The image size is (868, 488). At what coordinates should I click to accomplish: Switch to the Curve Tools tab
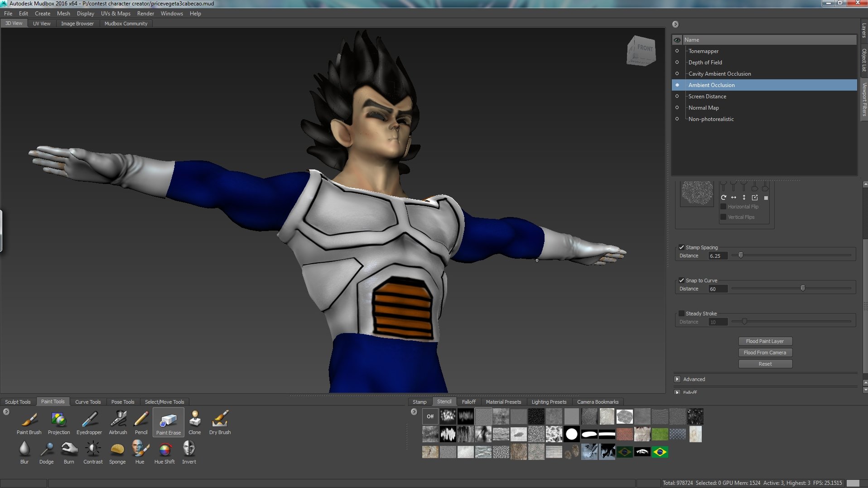[88, 402]
